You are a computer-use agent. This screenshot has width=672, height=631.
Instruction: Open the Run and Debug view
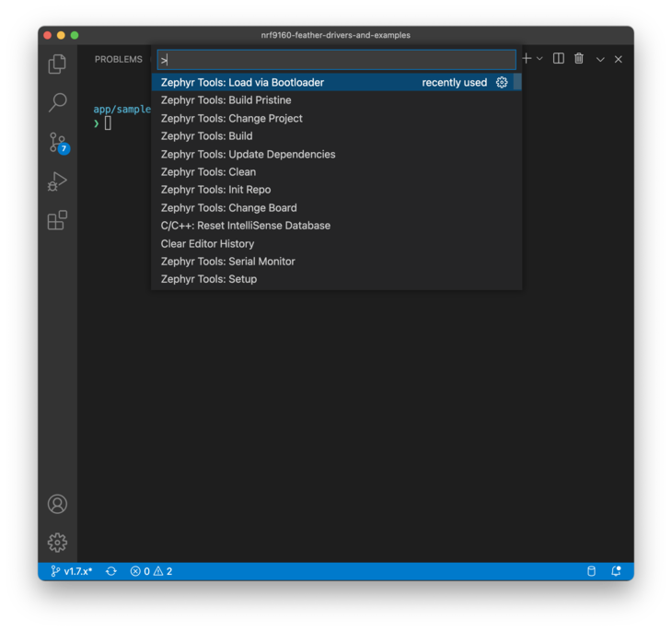pos(57,181)
